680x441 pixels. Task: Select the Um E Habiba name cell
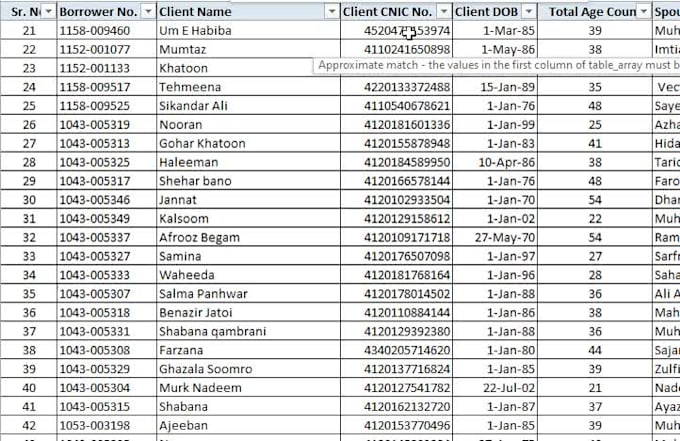tap(248, 30)
